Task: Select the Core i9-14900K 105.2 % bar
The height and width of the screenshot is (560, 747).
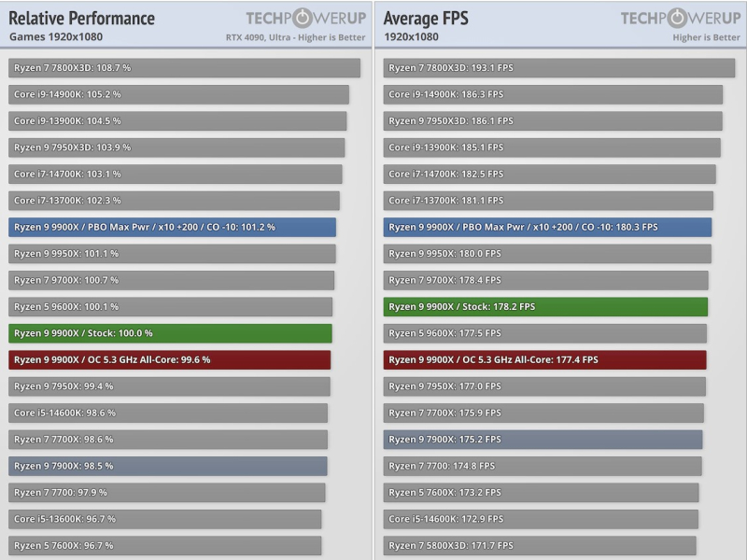Action: click(x=178, y=94)
